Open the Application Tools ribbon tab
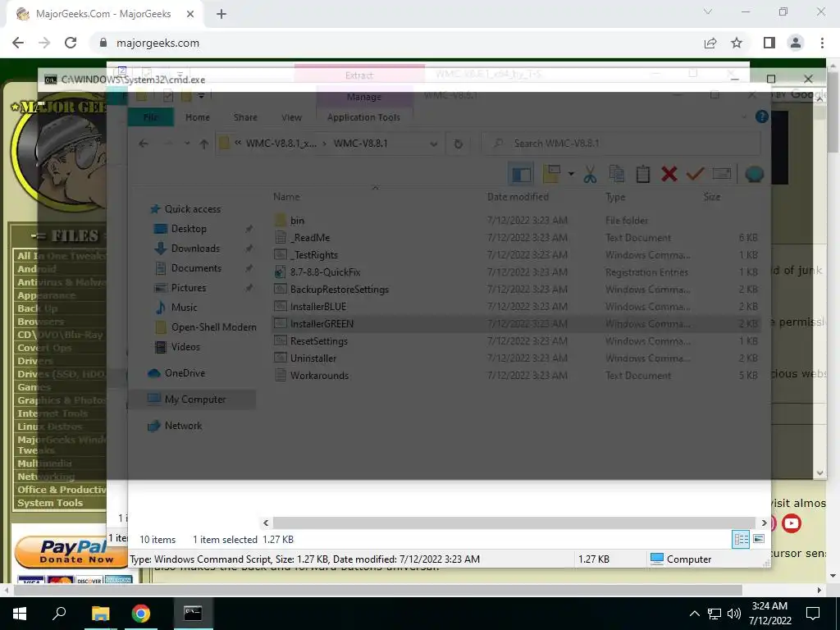 (x=363, y=117)
